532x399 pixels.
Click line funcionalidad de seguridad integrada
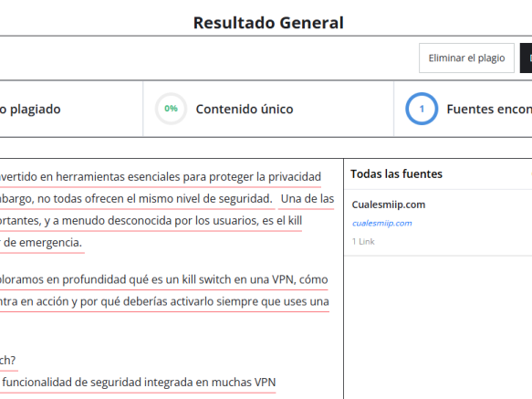click(x=138, y=383)
